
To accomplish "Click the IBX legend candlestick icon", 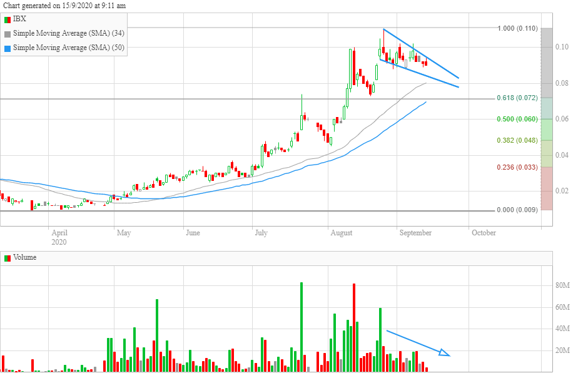I will [8, 19].
